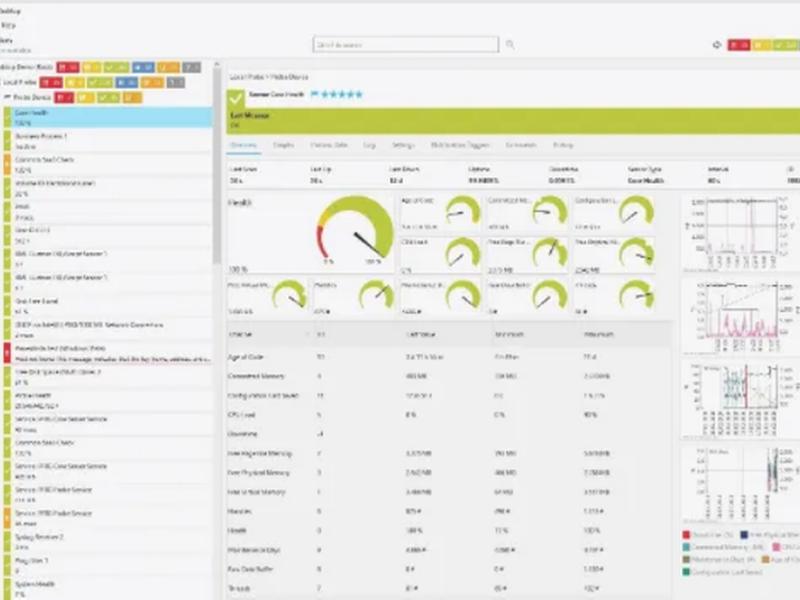Set sensor priority with the first star
800x600 pixels.
point(323,94)
